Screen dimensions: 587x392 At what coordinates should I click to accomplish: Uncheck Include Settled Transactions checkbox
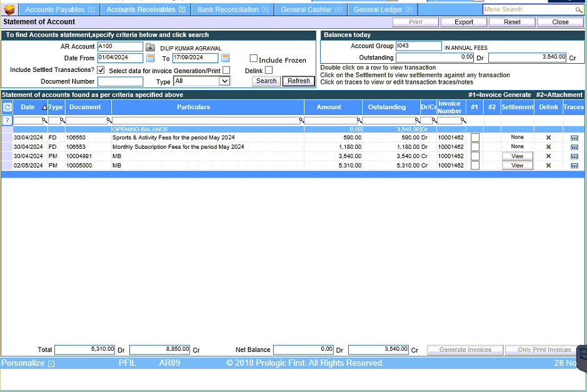click(x=101, y=70)
